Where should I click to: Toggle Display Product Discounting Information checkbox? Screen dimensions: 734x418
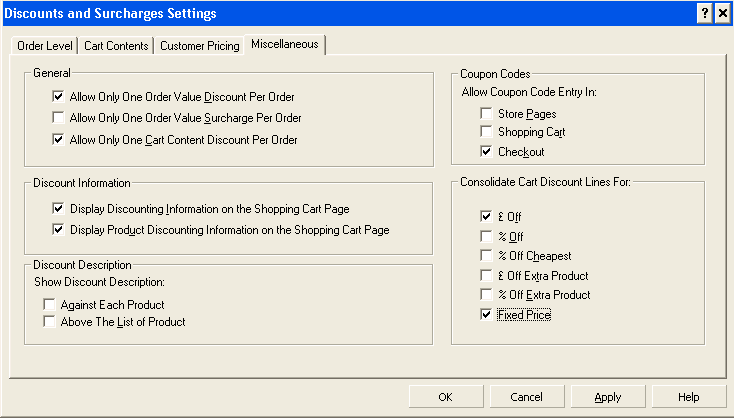pyautogui.click(x=58, y=230)
